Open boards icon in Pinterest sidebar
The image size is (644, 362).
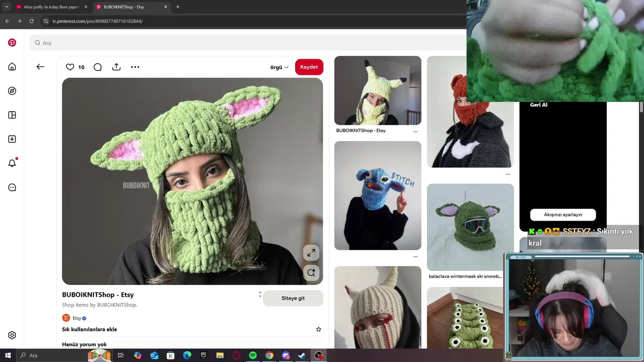point(12,115)
